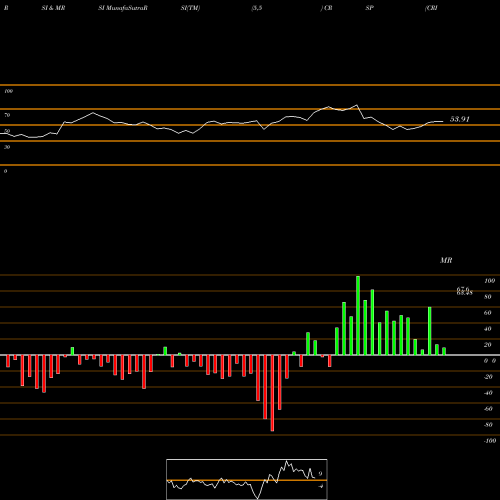Screen dimensions: 500x500
Task: Click the '-4' value in mini chart
Action: [321, 486]
